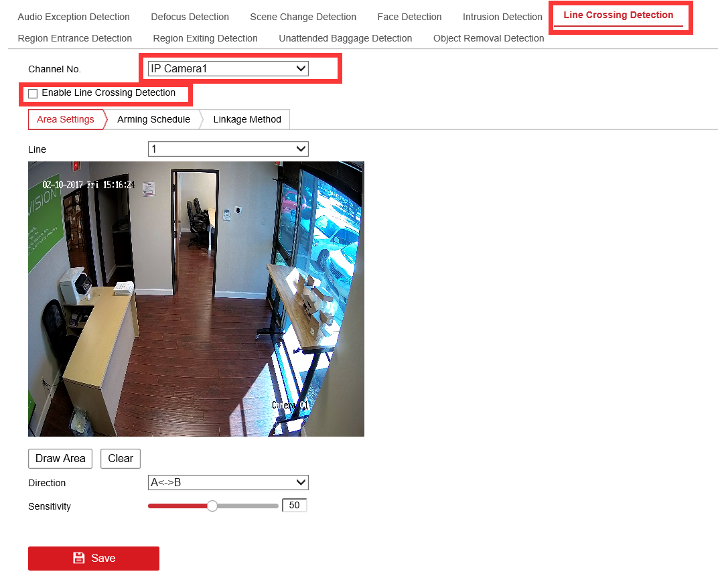The width and height of the screenshot is (718, 588).
Task: Enable Line Crossing Detection checkbox
Action: pos(33,94)
